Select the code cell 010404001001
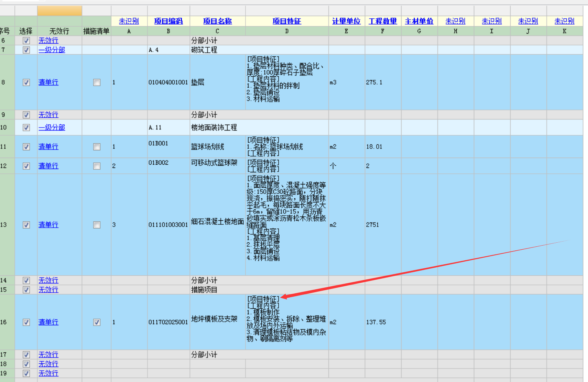 tap(168, 82)
